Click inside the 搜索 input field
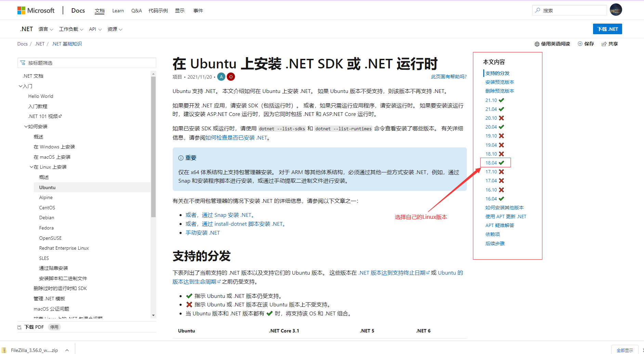The image size is (644, 354). [x=569, y=10]
